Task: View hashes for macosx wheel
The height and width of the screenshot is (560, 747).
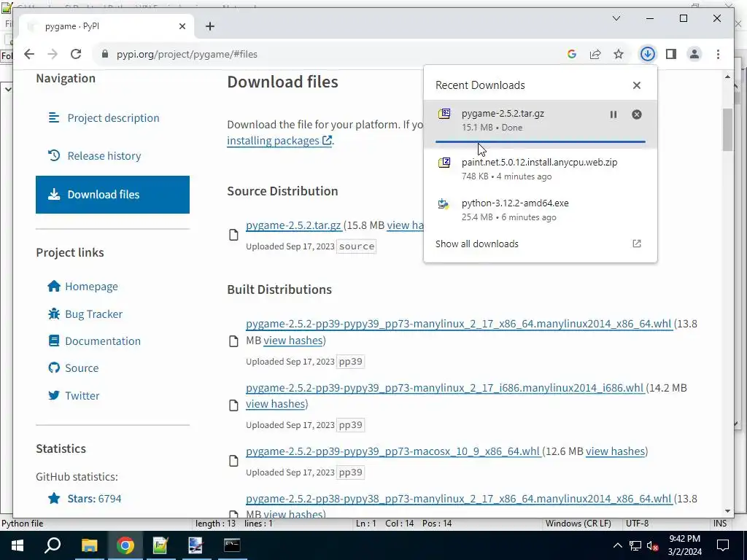Action: 615,451
